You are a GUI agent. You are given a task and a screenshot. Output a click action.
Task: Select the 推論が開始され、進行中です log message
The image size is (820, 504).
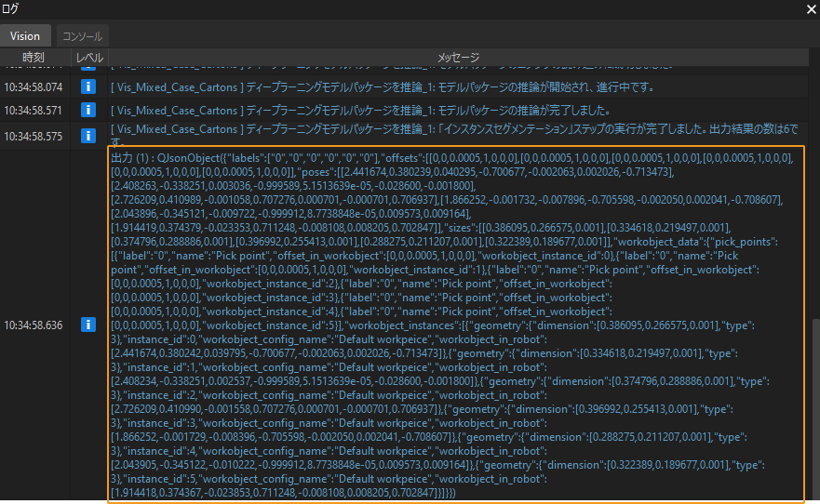click(x=382, y=87)
